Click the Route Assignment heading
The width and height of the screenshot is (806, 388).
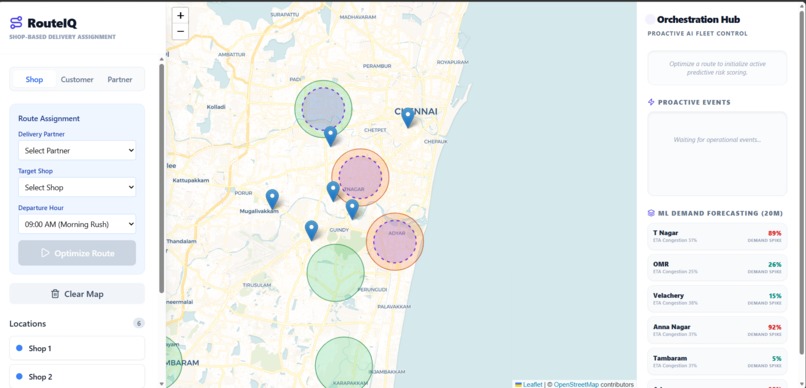(49, 118)
